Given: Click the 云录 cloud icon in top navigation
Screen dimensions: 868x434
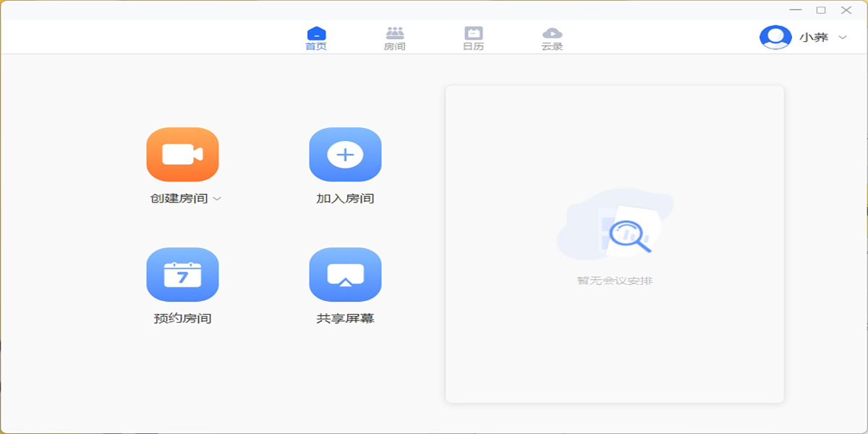Looking at the screenshot, I should [552, 33].
